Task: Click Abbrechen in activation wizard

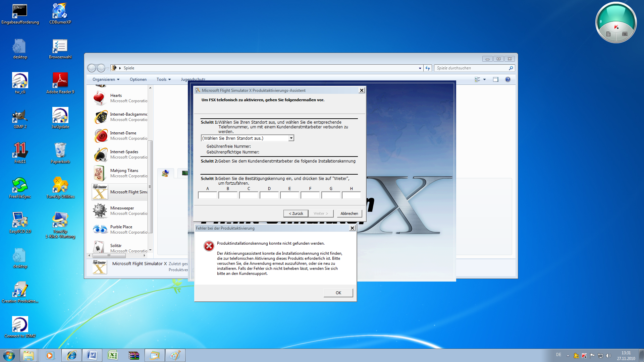Action: (349, 214)
